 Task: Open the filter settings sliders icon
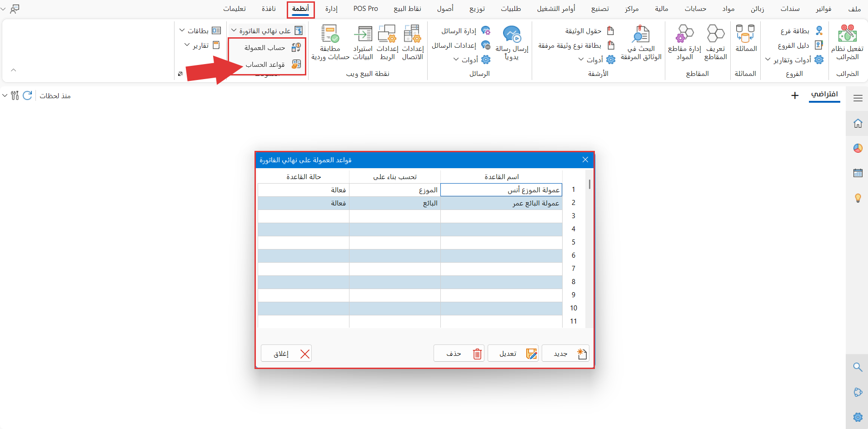pyautogui.click(x=15, y=95)
